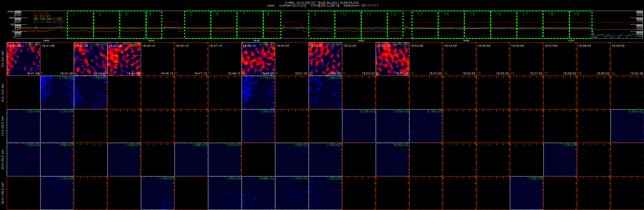The image size is (644, 210).
Task: Click the '1.33E+04' peak value
Action: tap(32, 111)
